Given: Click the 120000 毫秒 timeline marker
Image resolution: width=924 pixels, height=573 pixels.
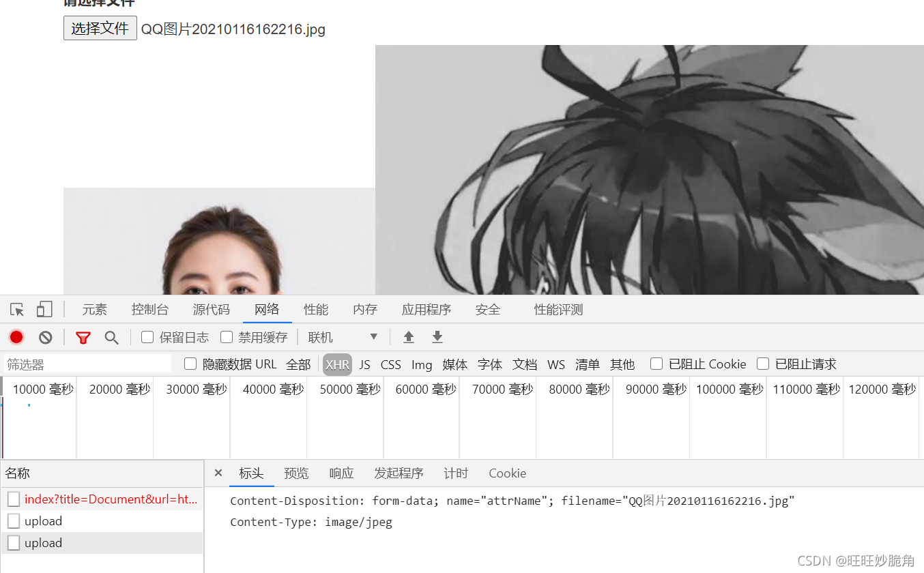Looking at the screenshot, I should coord(882,390).
